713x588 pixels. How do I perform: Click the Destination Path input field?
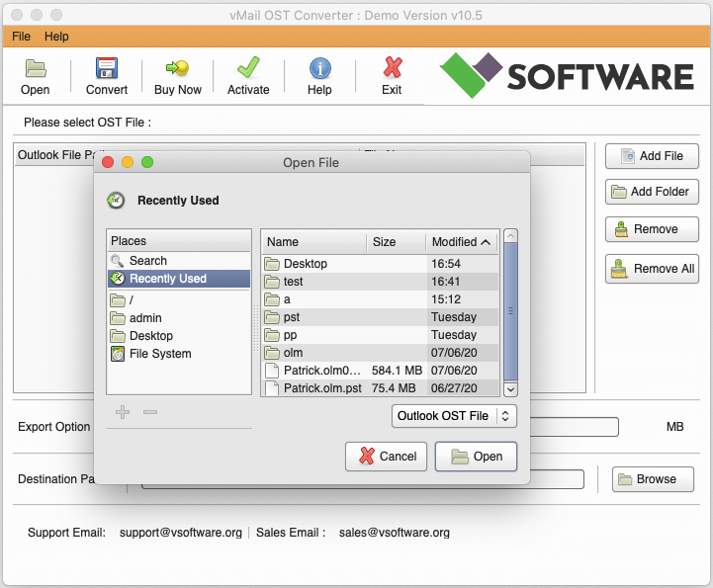tap(362, 479)
